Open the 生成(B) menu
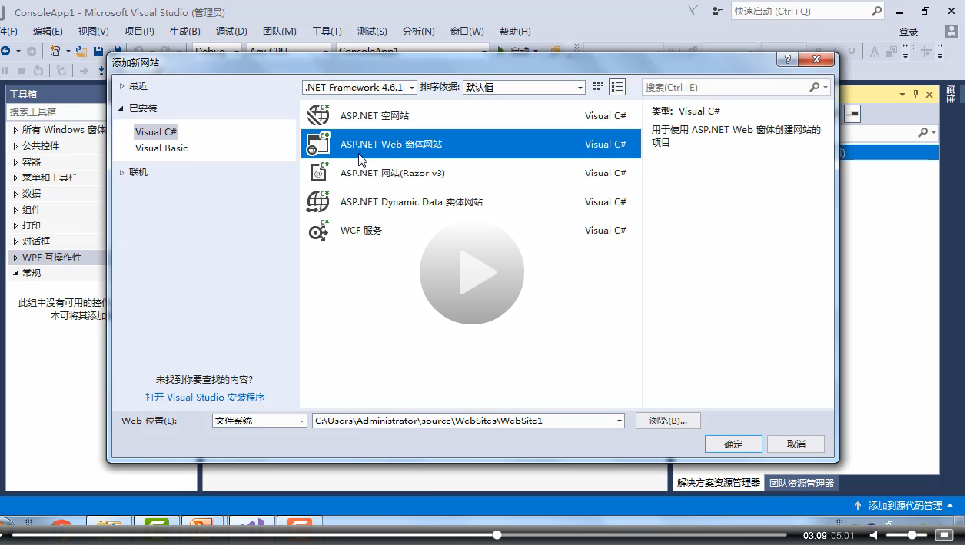This screenshot has width=980, height=549. click(184, 32)
